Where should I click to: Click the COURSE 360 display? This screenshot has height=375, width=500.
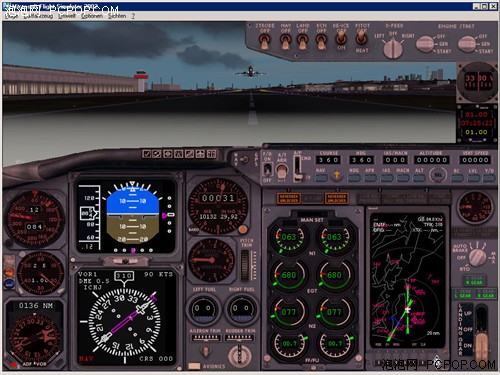328,160
